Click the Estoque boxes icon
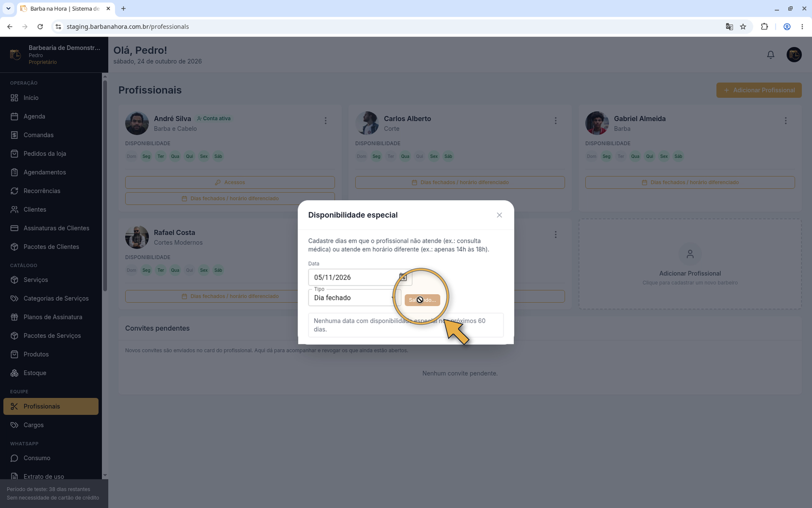812x508 pixels. click(14, 373)
